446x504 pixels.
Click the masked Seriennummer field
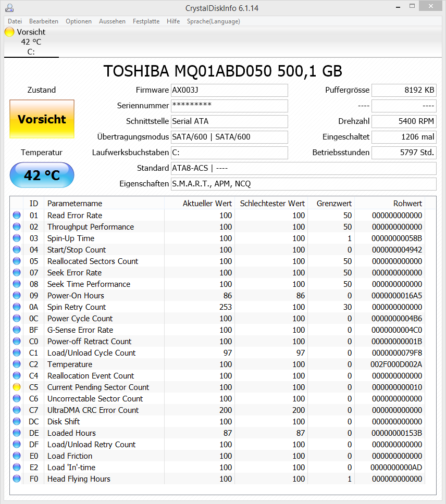[229, 106]
